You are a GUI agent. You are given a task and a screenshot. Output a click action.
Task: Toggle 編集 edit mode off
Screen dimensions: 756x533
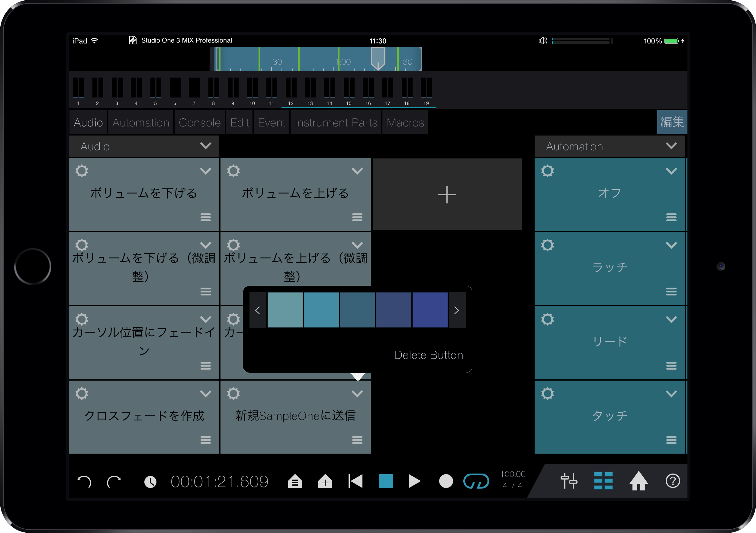click(672, 122)
